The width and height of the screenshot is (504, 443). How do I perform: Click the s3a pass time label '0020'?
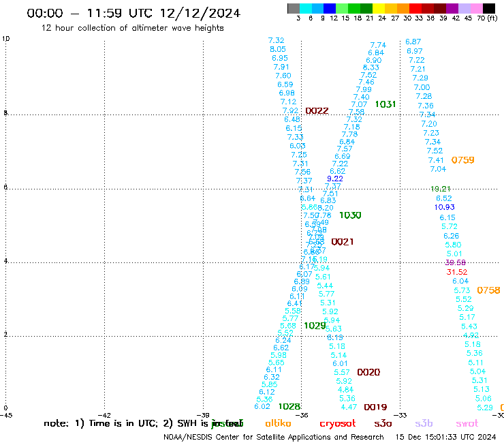pyautogui.click(x=368, y=373)
